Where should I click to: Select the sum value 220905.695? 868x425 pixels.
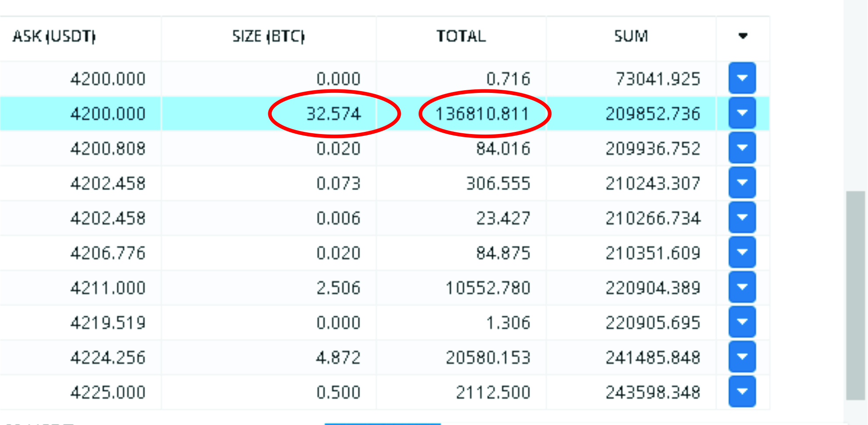653,322
